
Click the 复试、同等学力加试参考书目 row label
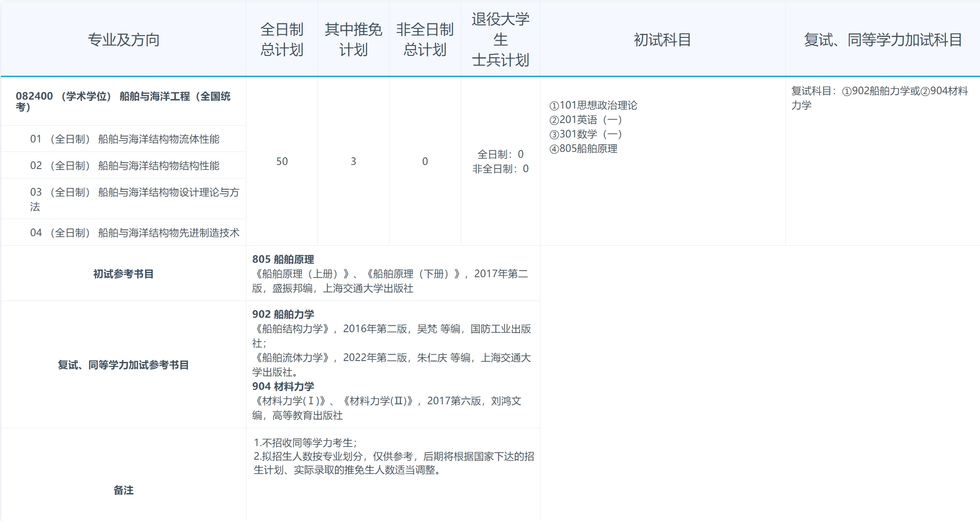point(123,365)
